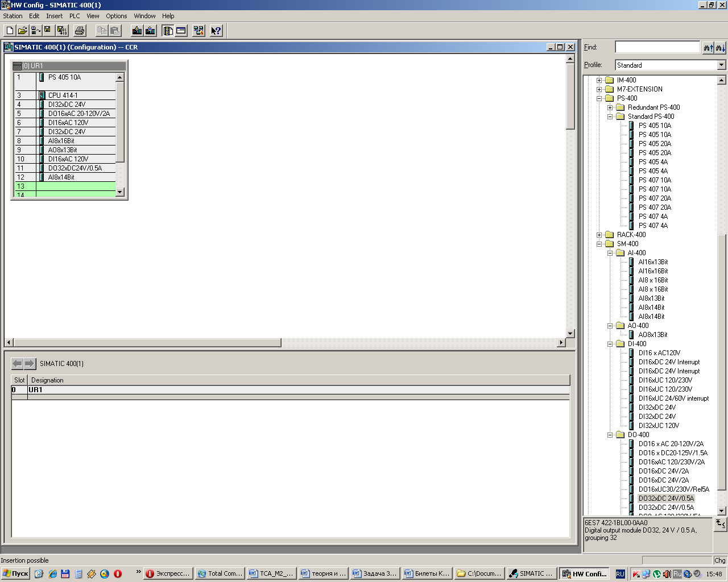Click the Address Overview toolbar icon
Viewport: 728px width, 582px height.
click(181, 31)
